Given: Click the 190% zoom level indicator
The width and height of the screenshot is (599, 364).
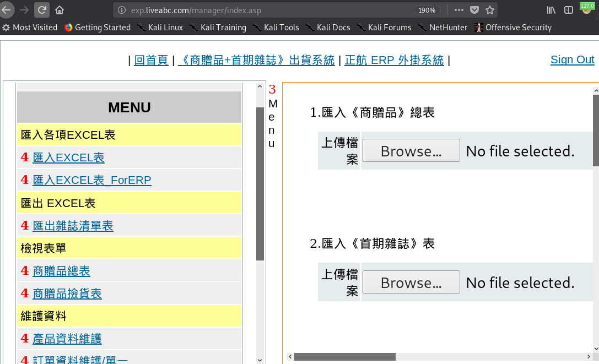Looking at the screenshot, I should (x=427, y=10).
